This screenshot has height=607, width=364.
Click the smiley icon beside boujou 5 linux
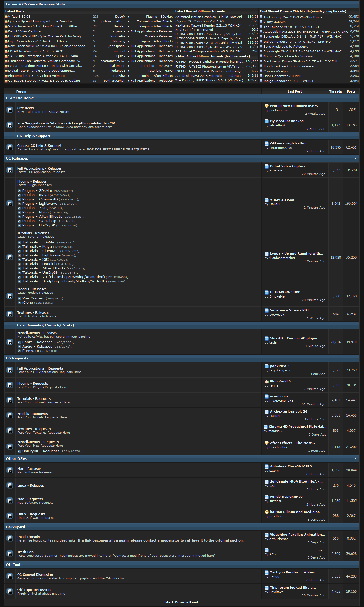266,512
